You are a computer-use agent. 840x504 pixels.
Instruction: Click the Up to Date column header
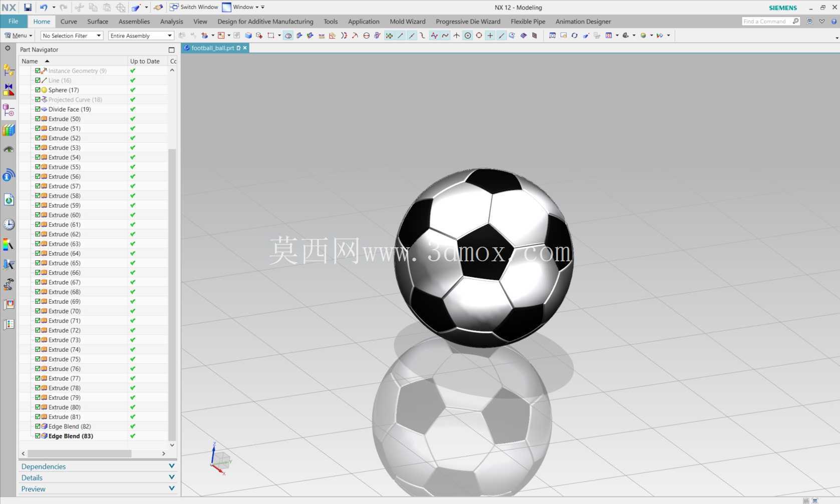(148, 61)
